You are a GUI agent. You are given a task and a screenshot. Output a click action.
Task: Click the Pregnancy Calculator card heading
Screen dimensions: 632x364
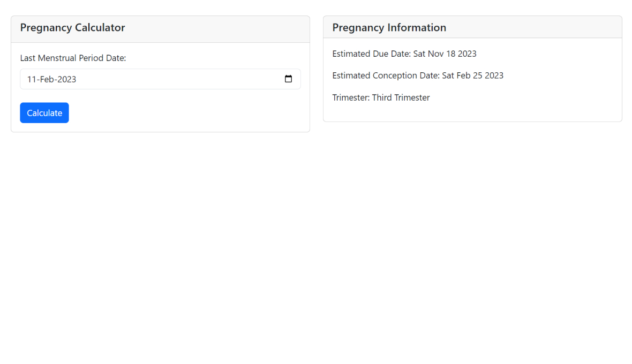tap(72, 28)
